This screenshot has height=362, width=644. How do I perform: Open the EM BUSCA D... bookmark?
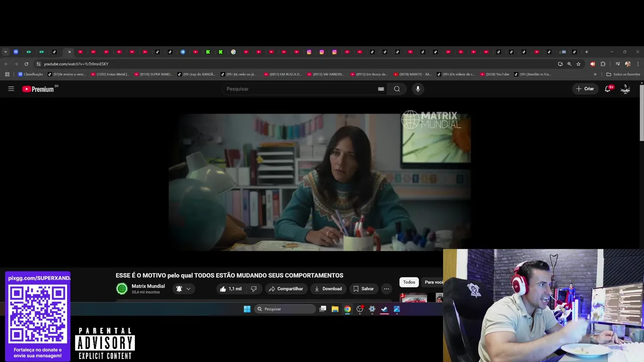(283, 74)
